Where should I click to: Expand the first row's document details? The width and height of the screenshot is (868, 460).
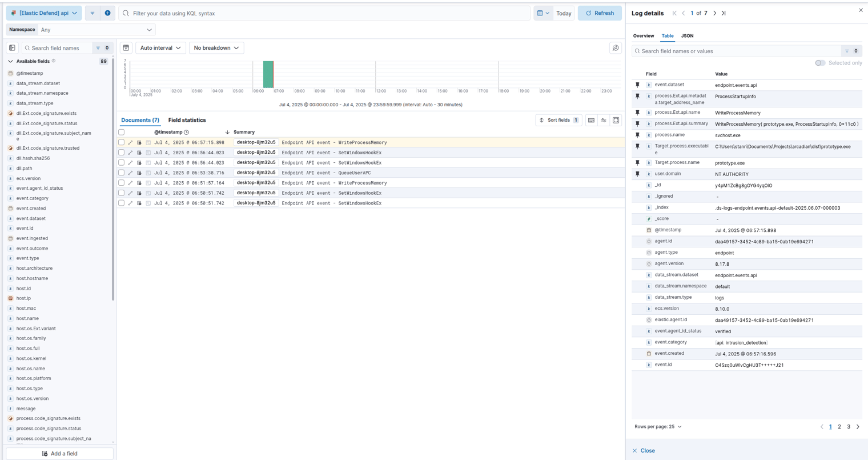coord(130,143)
